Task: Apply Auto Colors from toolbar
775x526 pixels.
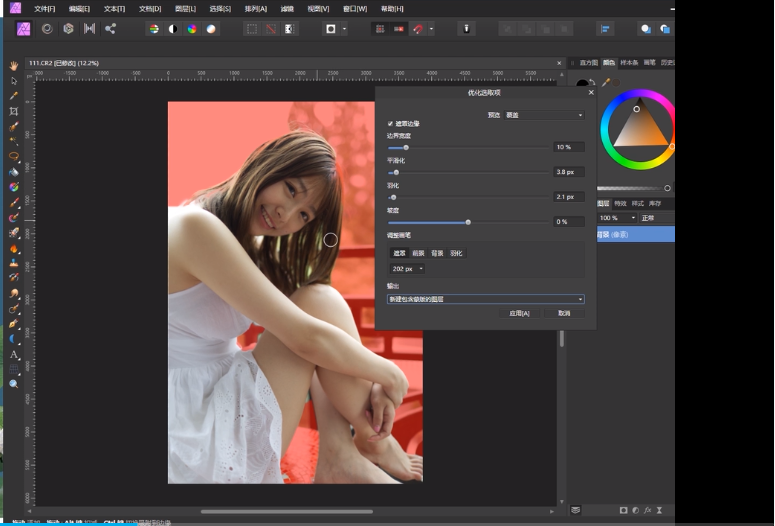Action: tap(192, 29)
